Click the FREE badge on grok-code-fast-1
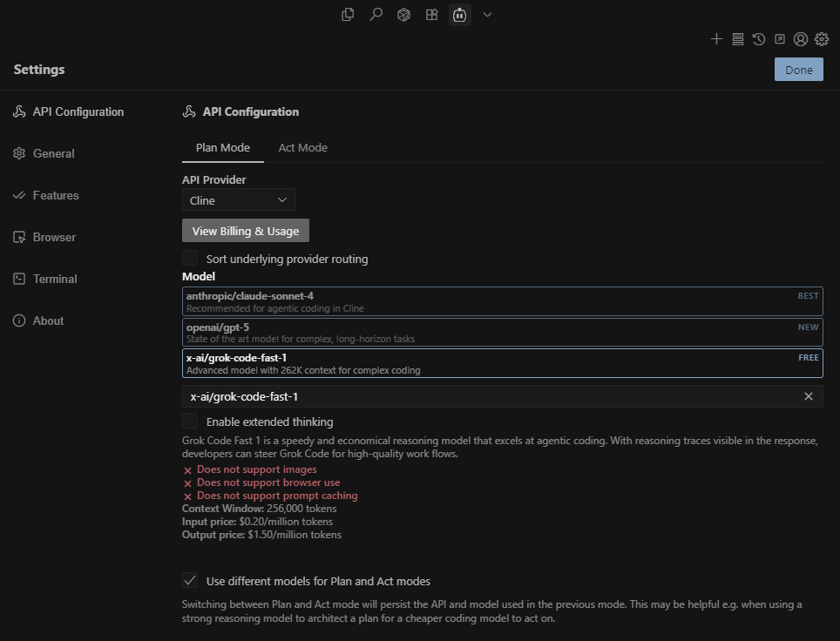 809,358
